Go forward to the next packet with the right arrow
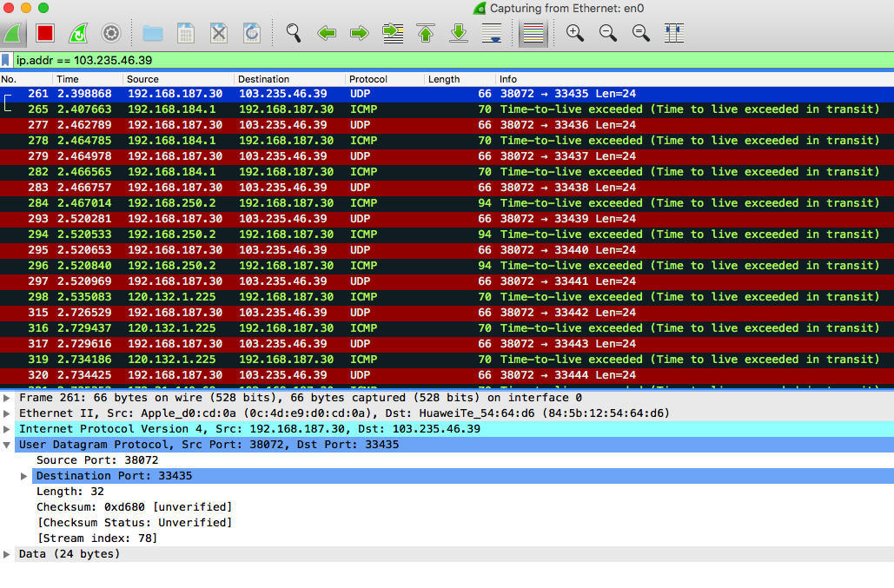The height and width of the screenshot is (588, 894). (359, 33)
